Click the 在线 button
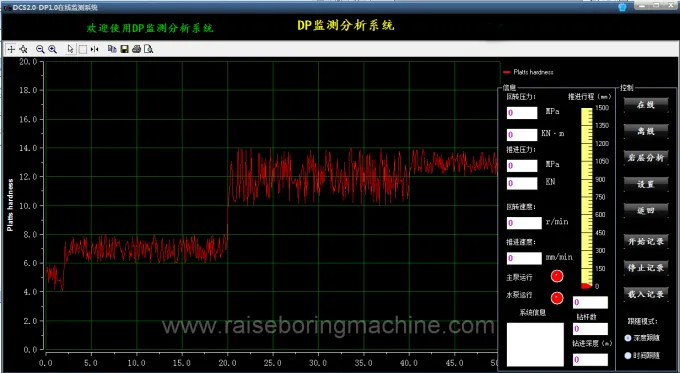The height and width of the screenshot is (373, 680). click(x=646, y=105)
